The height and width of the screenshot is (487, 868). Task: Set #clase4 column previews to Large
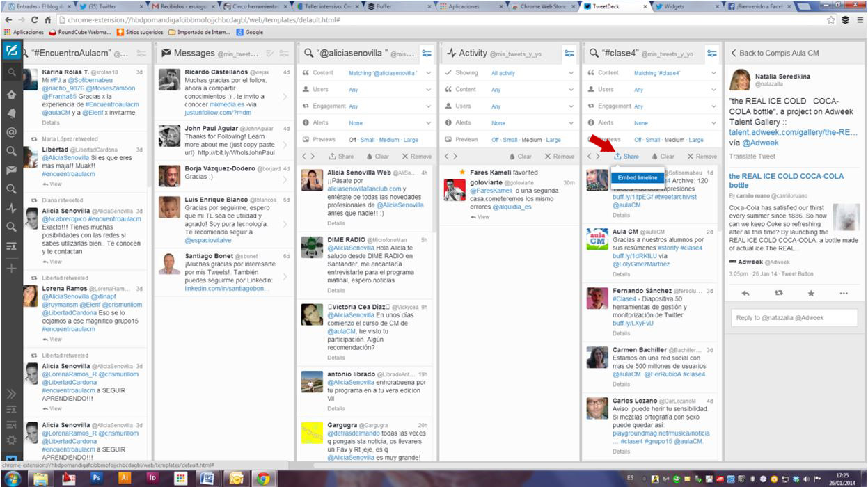pos(695,140)
